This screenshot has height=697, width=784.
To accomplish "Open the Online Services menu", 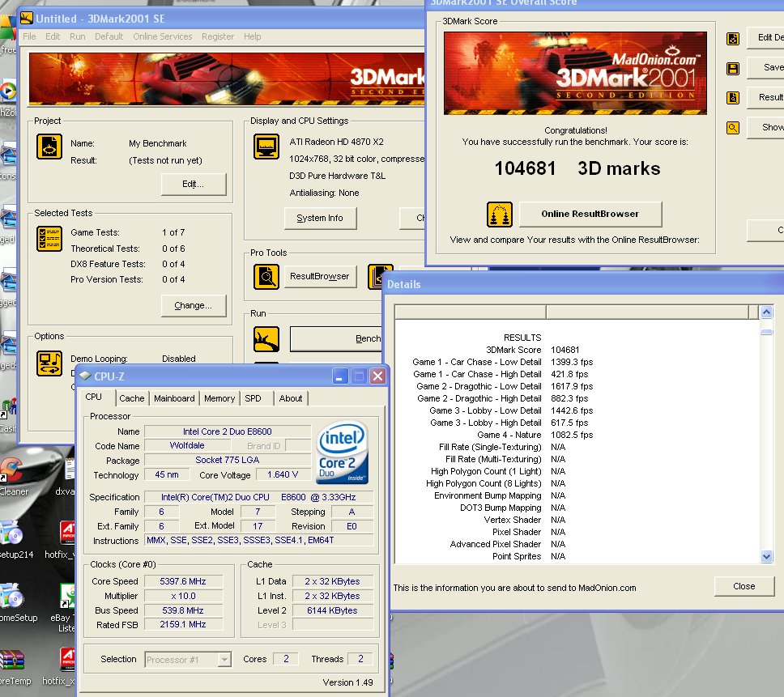I will click(x=162, y=36).
